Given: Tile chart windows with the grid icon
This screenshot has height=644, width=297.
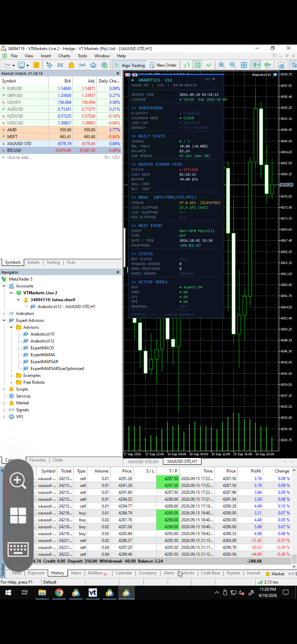Looking at the screenshot, I should coord(244,65).
